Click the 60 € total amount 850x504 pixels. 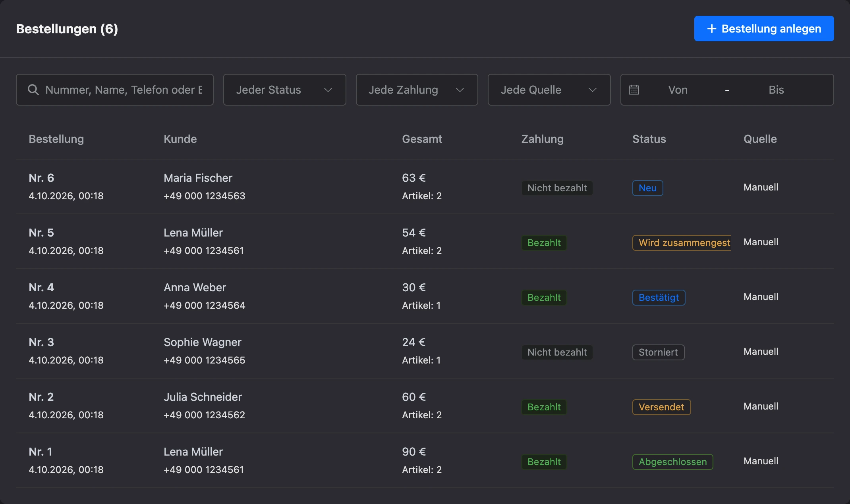click(x=414, y=397)
